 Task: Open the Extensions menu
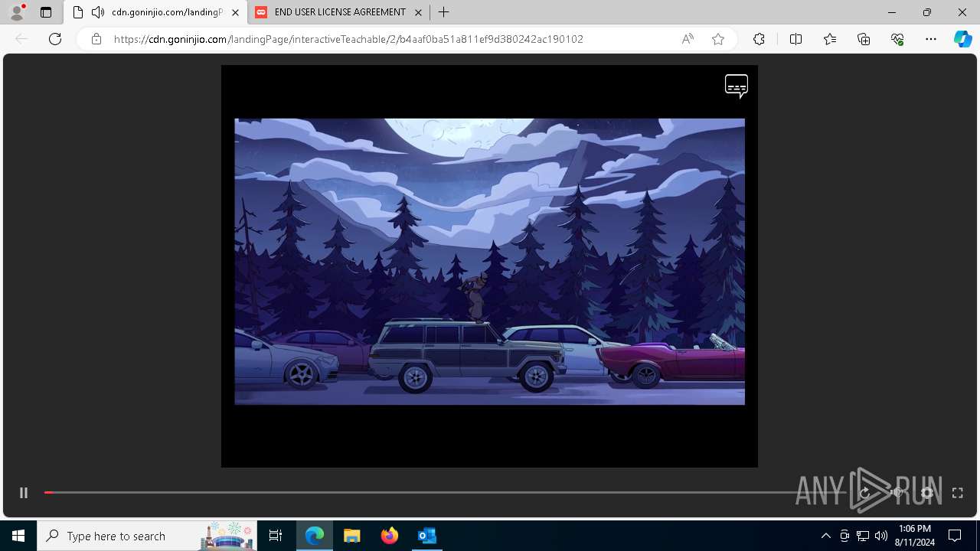(x=759, y=39)
